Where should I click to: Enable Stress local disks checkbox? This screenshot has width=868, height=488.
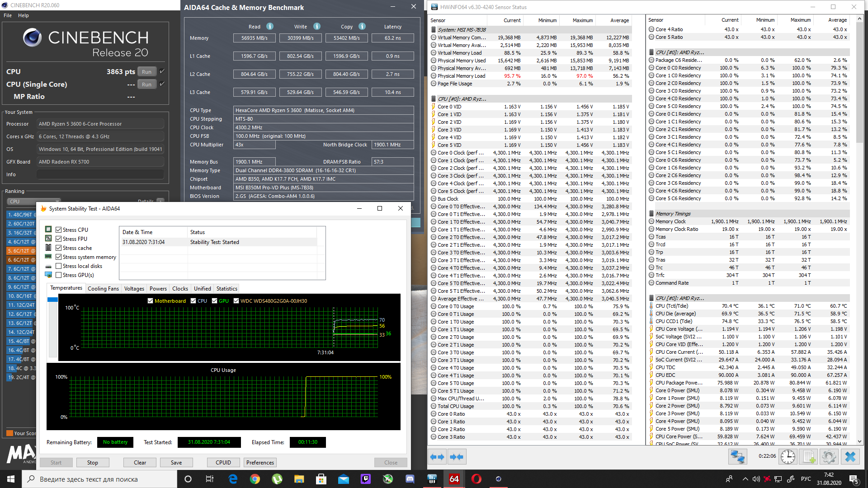click(59, 266)
